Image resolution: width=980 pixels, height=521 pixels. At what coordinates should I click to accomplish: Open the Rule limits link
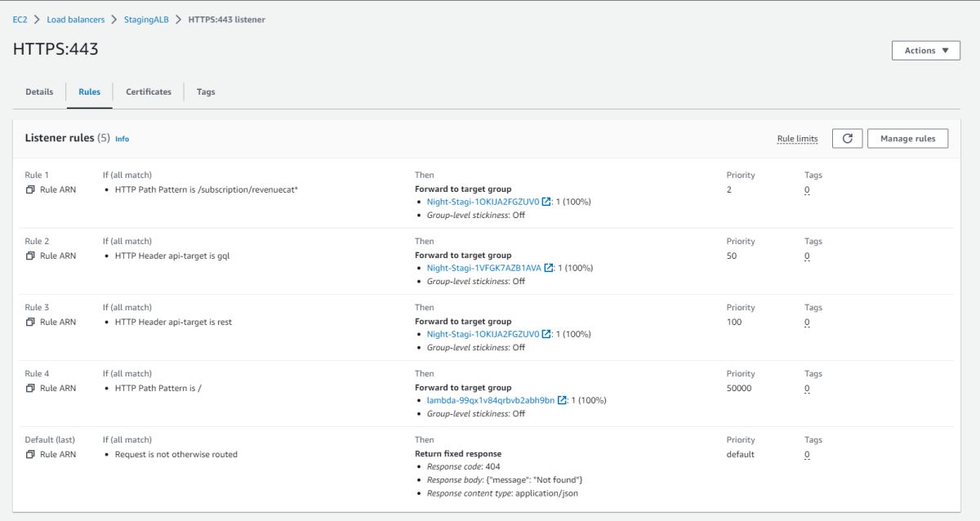point(797,139)
